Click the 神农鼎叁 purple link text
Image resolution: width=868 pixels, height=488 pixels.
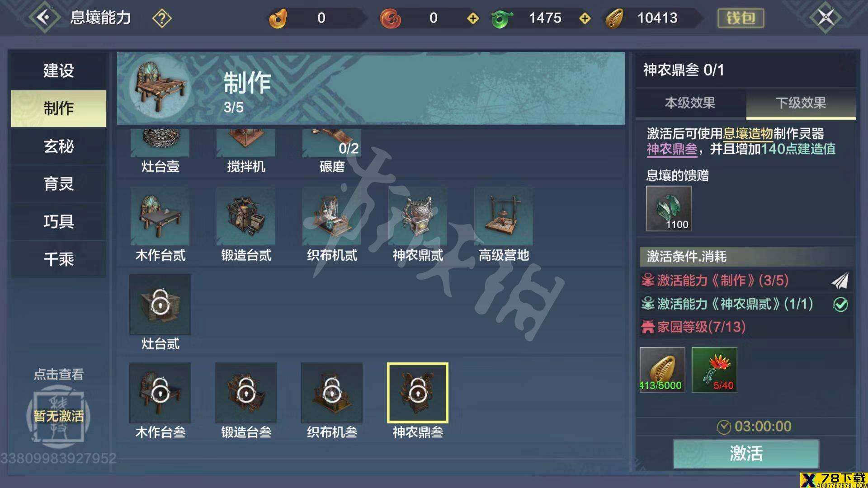672,149
